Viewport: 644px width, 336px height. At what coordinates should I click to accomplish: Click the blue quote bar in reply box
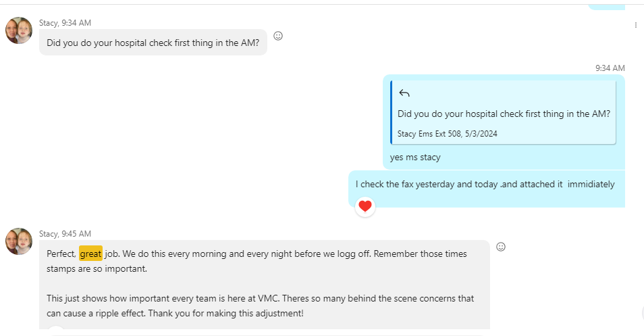[392, 112]
